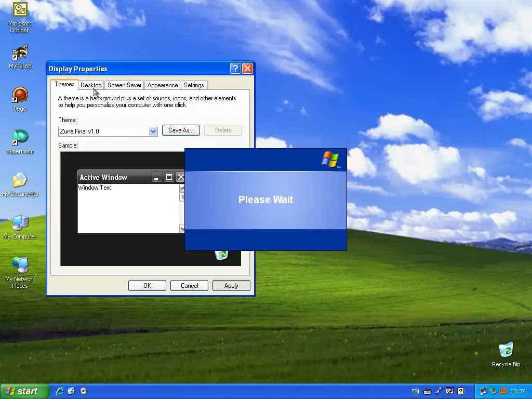Click the microphone icon in language bar
Viewport: 532px width, 399px height.
(438, 392)
